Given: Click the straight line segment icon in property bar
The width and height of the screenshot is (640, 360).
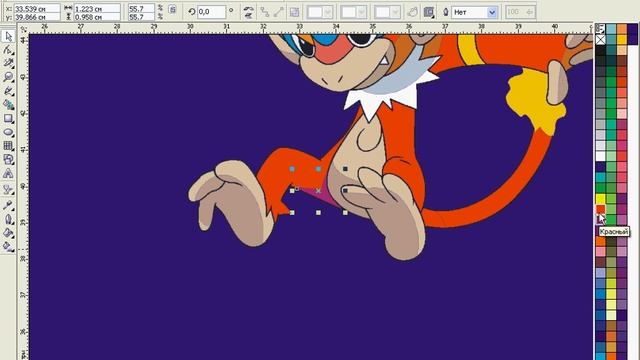Looking at the screenshot, I should 279,12.
